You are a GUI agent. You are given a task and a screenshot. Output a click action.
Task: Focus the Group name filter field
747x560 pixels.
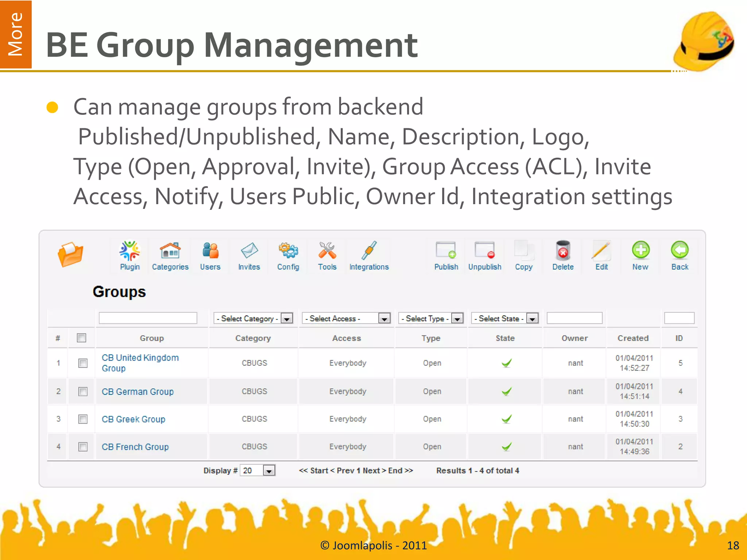click(148, 318)
